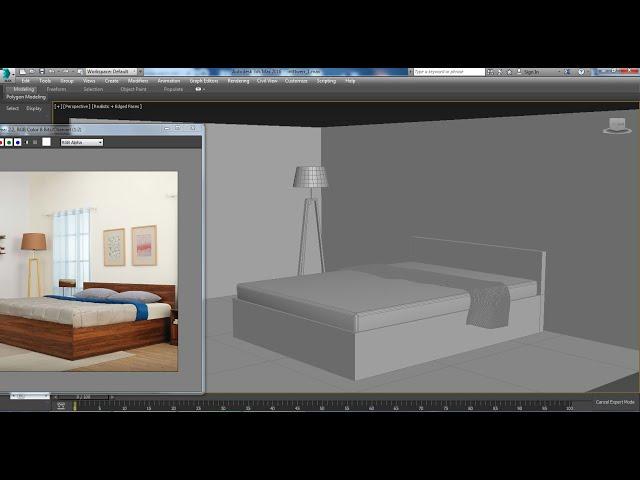640x480 pixels.
Task: Click the Redo arrow icon
Action: click(x=65, y=72)
